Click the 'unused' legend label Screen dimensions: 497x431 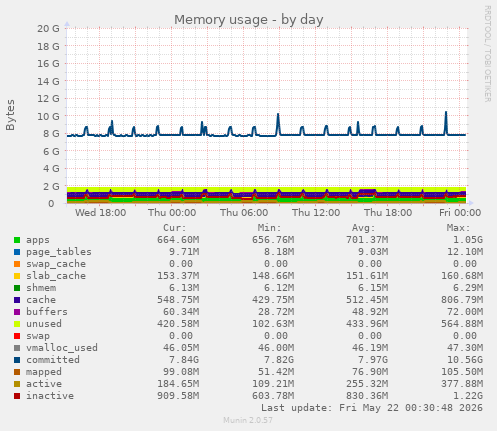44,324
